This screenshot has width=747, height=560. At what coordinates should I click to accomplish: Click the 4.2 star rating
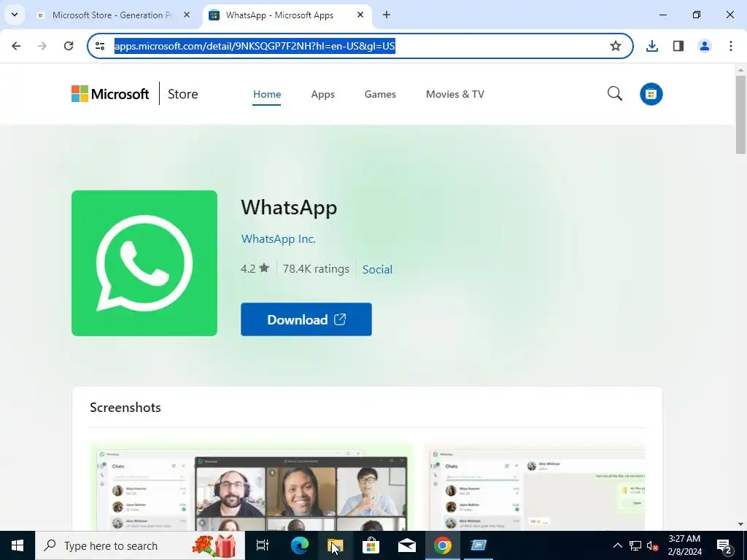point(255,268)
